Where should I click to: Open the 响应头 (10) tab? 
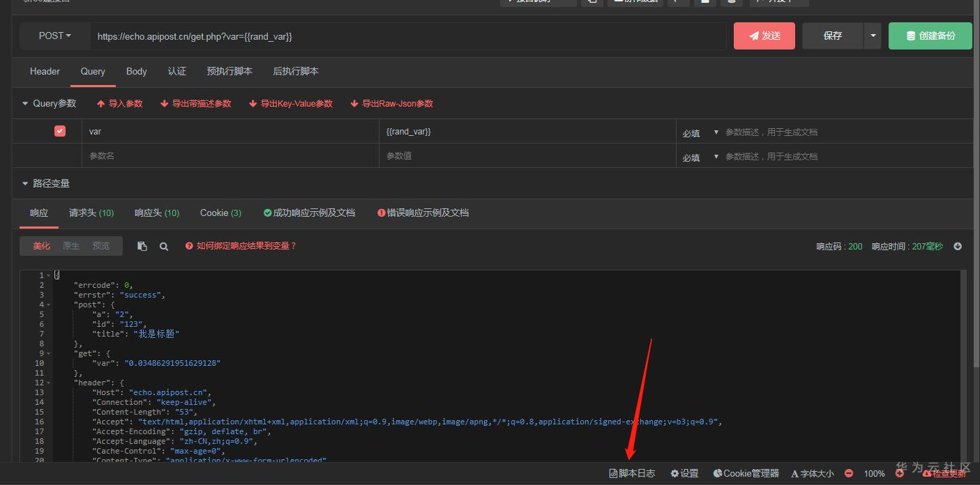(x=157, y=213)
